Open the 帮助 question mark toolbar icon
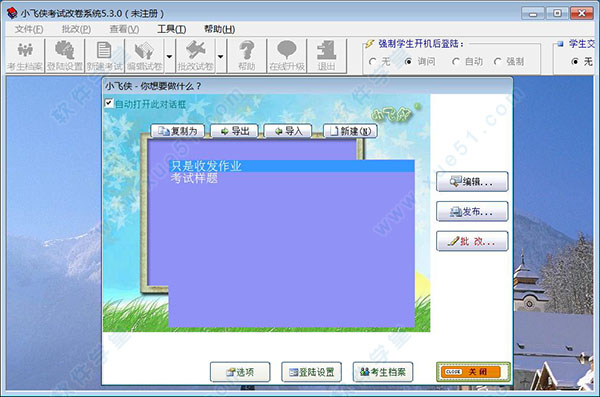 click(x=246, y=56)
